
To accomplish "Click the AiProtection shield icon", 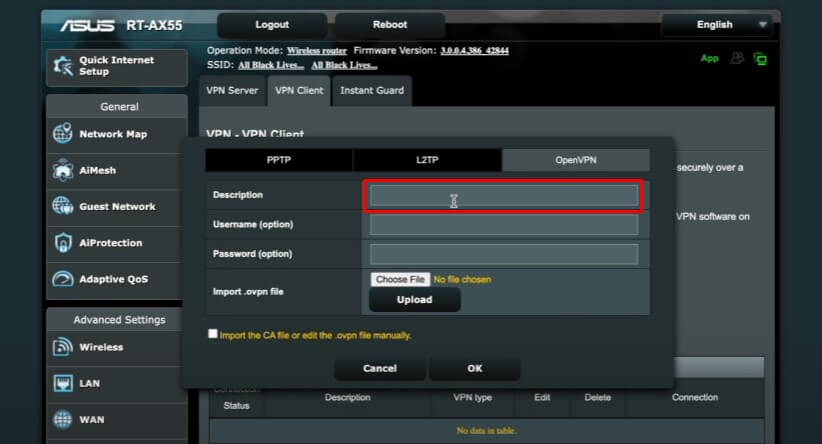I will pos(63,243).
